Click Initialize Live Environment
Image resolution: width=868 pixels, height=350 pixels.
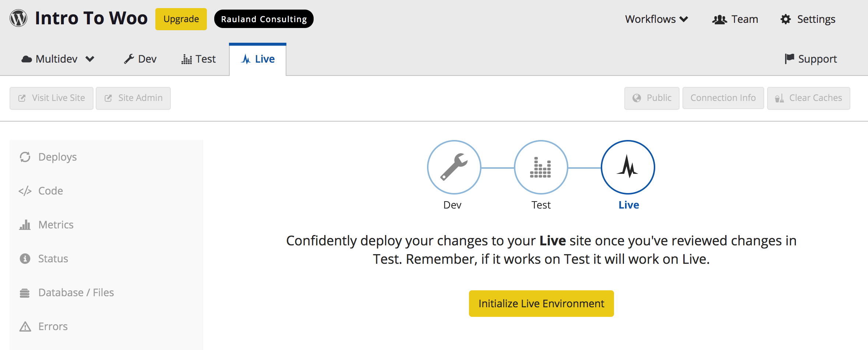pos(541,303)
